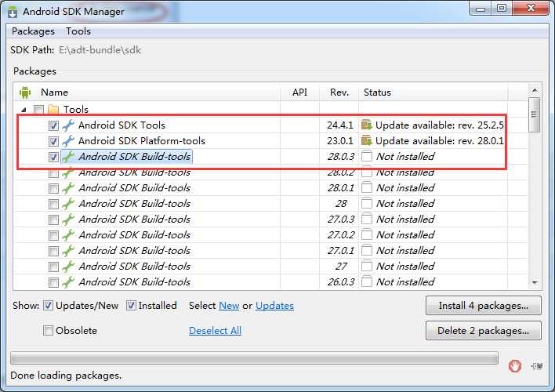Click the Install 4 packages button

tap(483, 306)
